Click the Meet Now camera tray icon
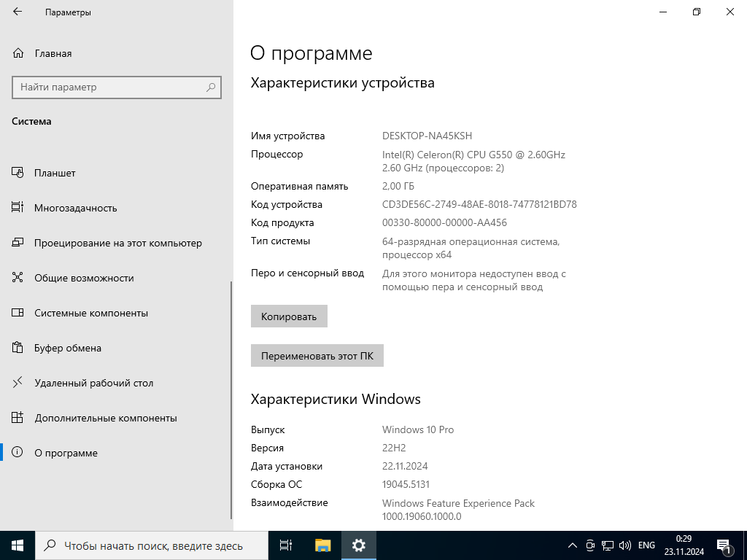Viewport: 747px width, 560px height. [x=590, y=545]
